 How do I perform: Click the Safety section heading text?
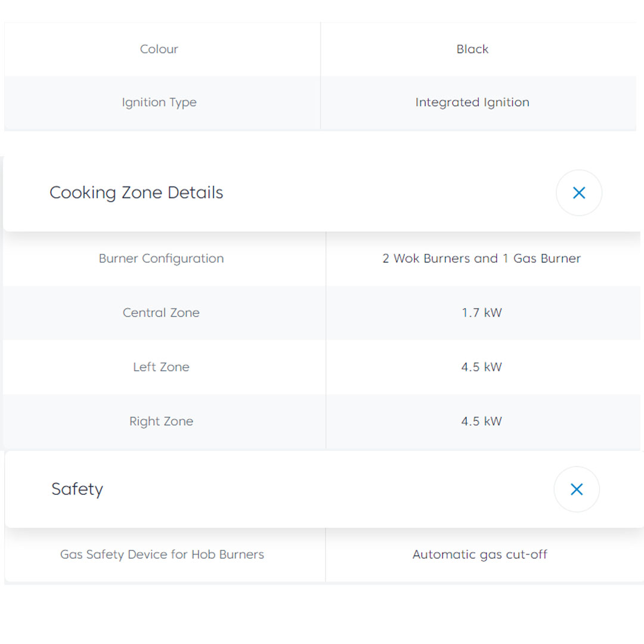click(77, 489)
